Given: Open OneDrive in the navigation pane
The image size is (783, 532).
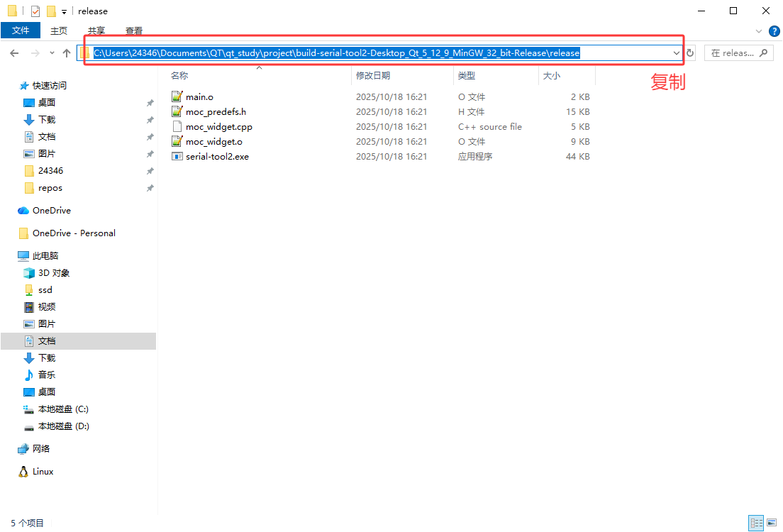Looking at the screenshot, I should click(52, 210).
